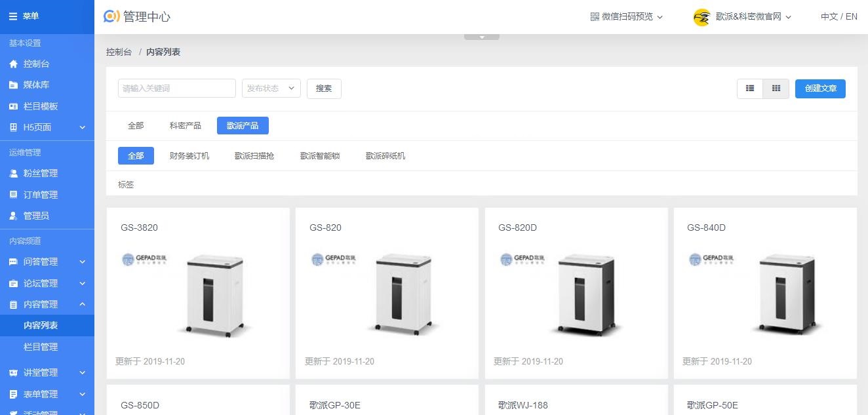
Task: Click the 创建文章 button
Action: pyautogui.click(x=820, y=89)
